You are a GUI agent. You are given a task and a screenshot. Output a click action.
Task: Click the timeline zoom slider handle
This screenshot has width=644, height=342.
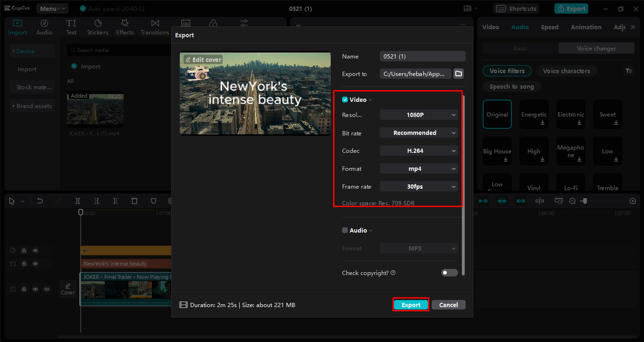(584, 201)
